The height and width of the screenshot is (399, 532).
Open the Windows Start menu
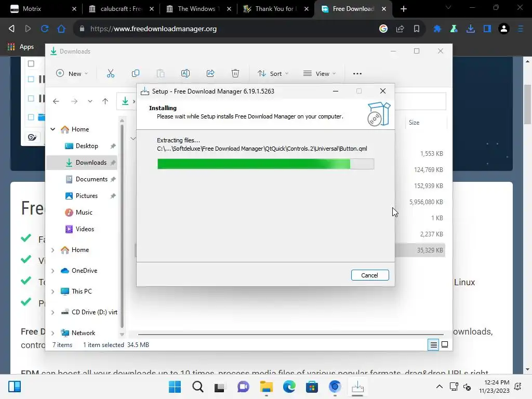coord(175,387)
